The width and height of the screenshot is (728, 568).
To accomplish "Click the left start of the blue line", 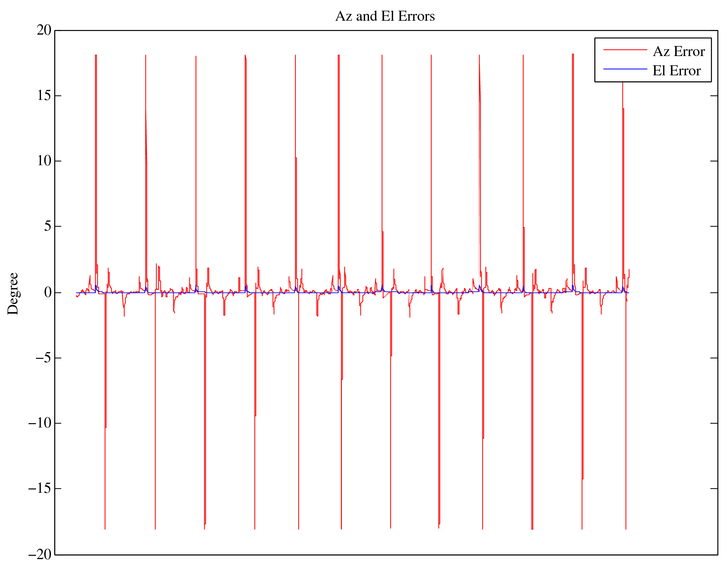I will 77,293.
